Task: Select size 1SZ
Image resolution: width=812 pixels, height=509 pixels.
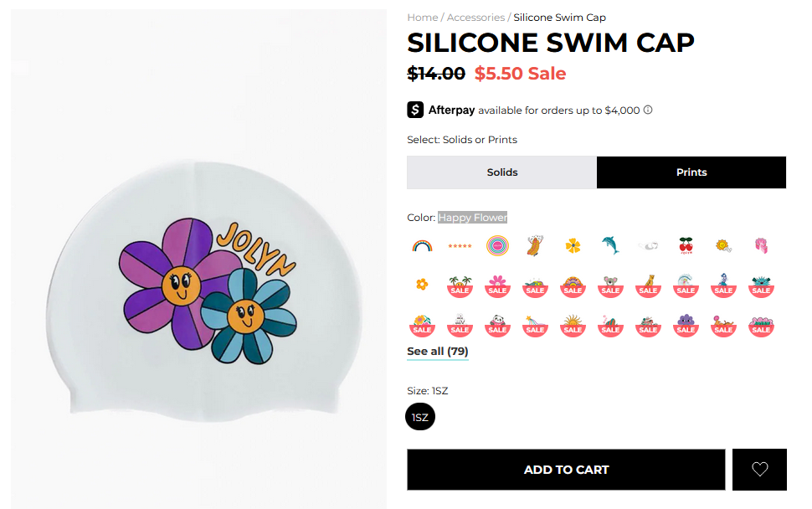Action: pyautogui.click(x=420, y=417)
